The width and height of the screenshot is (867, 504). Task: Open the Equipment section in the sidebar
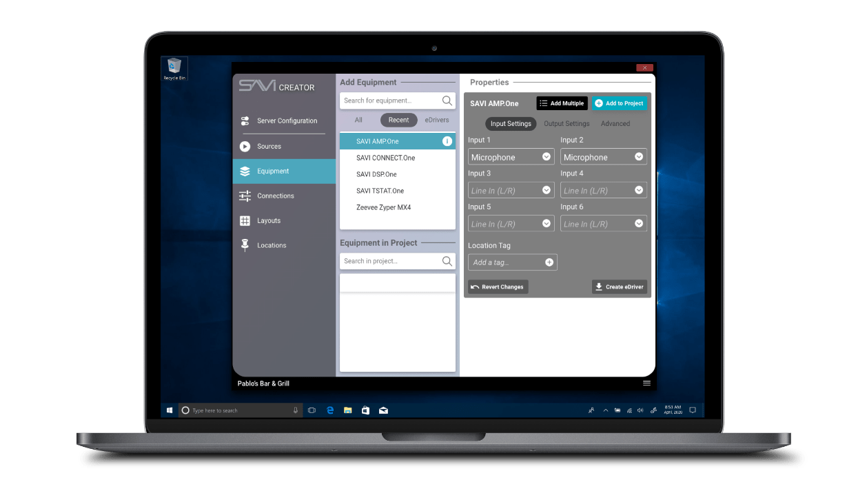click(284, 171)
